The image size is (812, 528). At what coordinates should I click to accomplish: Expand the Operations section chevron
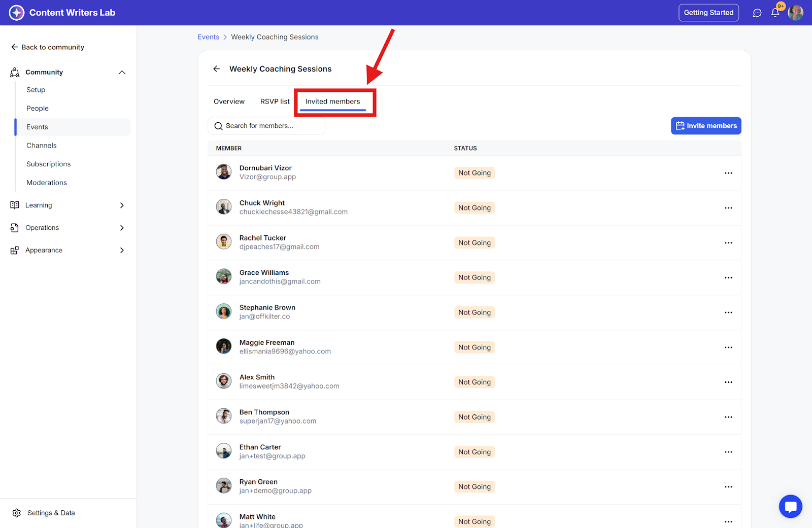click(x=122, y=228)
